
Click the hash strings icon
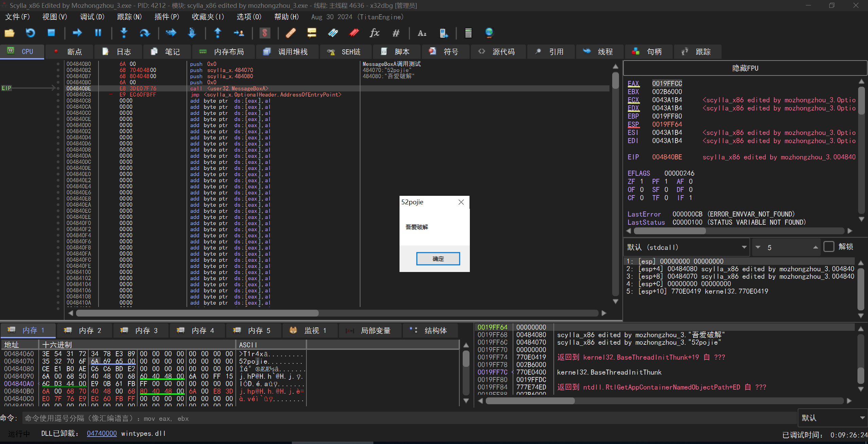point(396,33)
